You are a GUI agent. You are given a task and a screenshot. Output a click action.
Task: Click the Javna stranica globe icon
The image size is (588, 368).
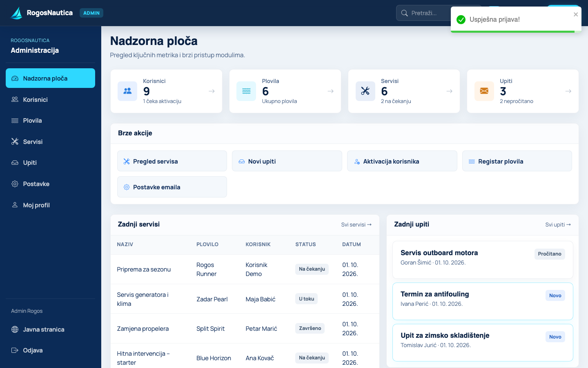[x=15, y=330]
